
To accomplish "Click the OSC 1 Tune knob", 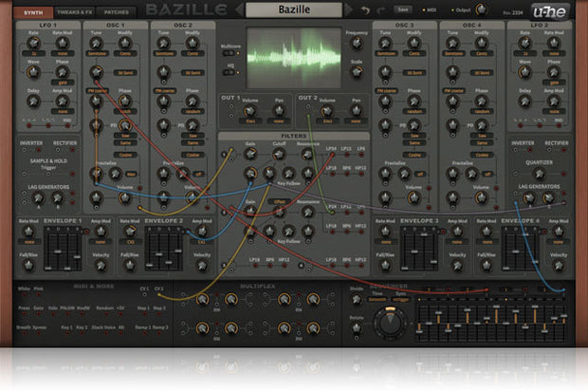I will point(97,43).
